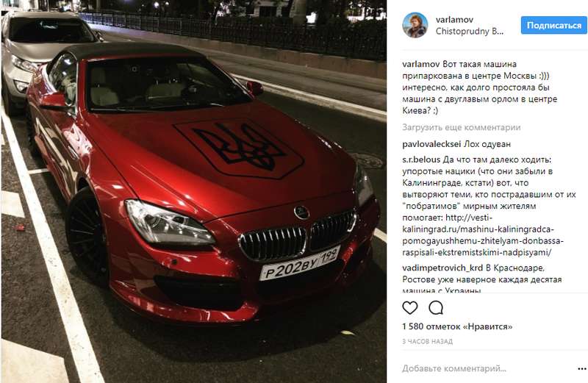Click varlamov username in caption text
Screen dimensions: 588x383
[421, 64]
